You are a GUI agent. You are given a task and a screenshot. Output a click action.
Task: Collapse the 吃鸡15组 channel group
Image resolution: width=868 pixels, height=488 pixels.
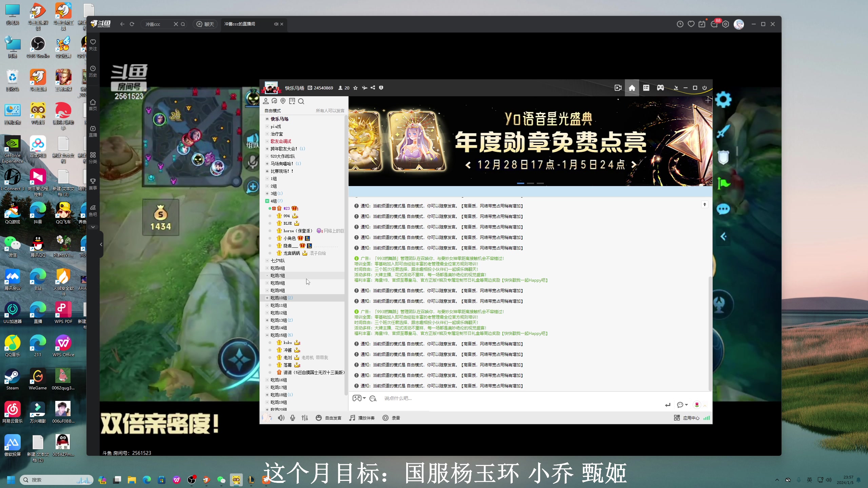coord(267,335)
